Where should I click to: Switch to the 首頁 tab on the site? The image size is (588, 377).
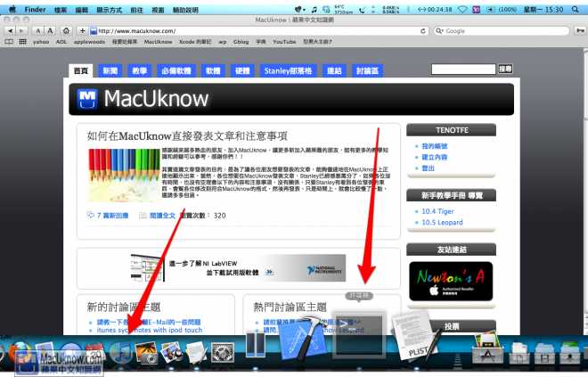tap(80, 70)
